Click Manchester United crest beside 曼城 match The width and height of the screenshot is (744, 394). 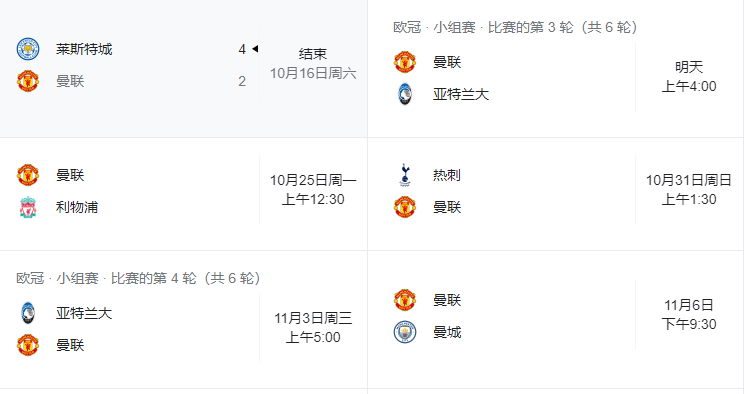click(405, 300)
